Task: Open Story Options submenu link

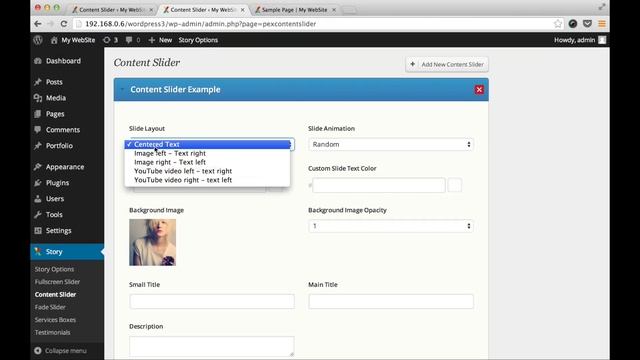Action: (x=54, y=269)
